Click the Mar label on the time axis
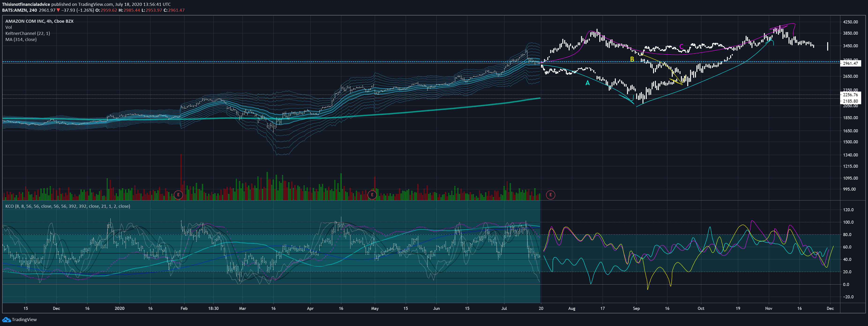The image size is (868, 326). coord(242,308)
